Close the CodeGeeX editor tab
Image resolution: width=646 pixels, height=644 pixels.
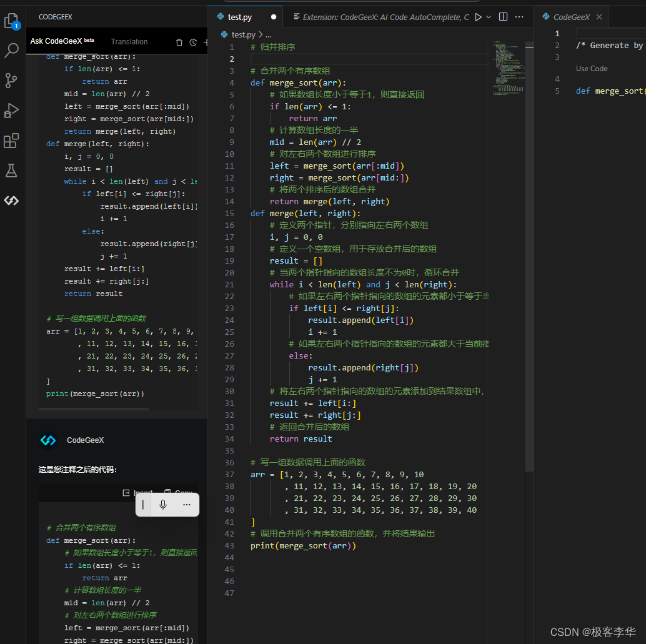coord(599,17)
